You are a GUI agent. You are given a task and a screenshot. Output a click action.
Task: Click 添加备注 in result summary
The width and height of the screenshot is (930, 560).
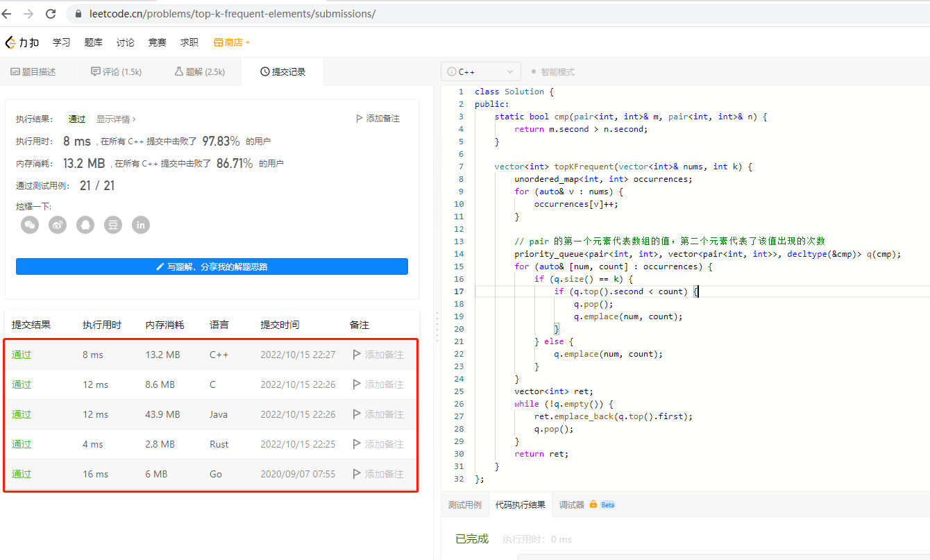coord(378,119)
